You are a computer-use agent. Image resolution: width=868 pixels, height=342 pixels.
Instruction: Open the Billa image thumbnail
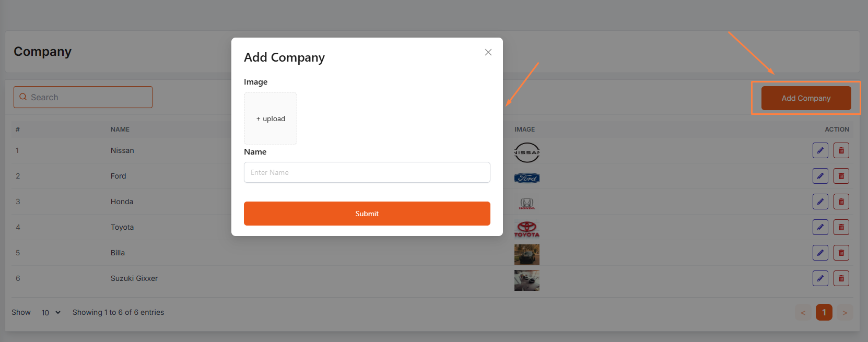click(526, 254)
